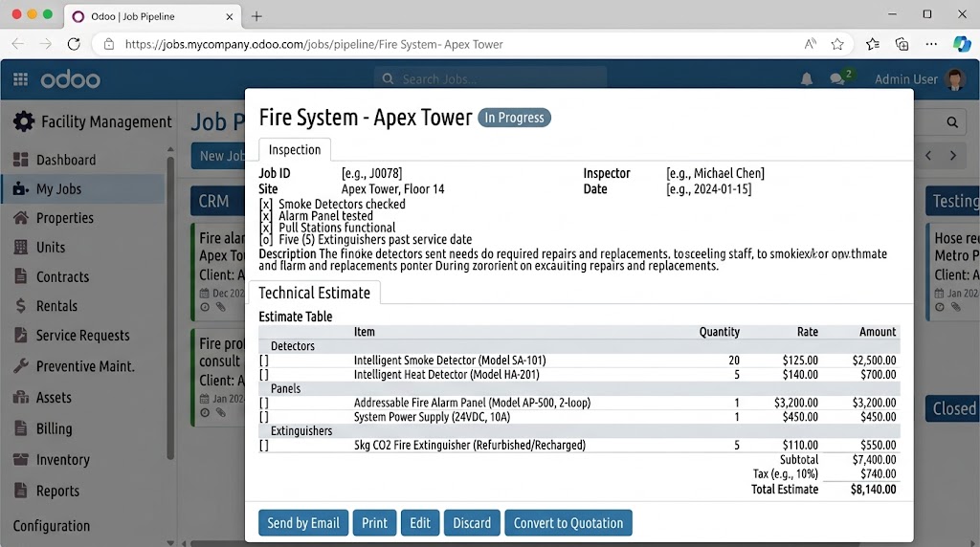
Task: Click the Service Requests icon
Action: click(21, 335)
